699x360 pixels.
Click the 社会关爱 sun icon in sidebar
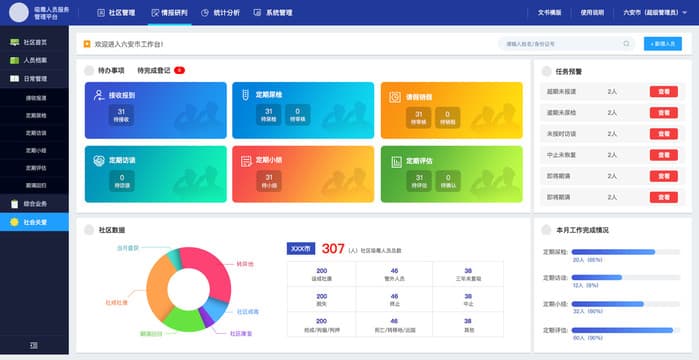pyautogui.click(x=14, y=222)
